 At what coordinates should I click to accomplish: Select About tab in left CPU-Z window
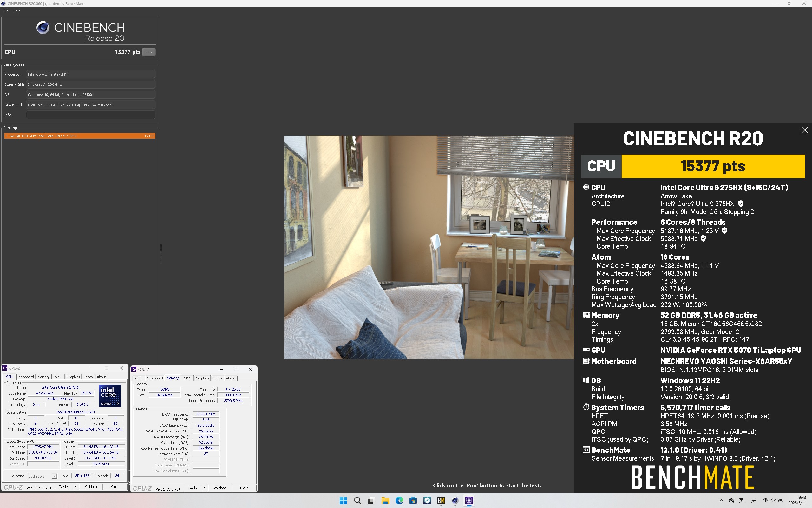101,377
